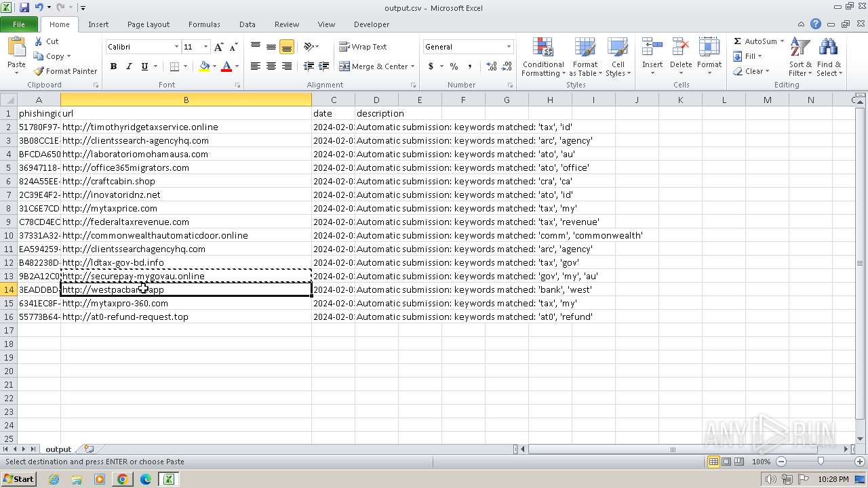Switch to the Data tab
Screen dimensions: 868x488
[x=248, y=24]
